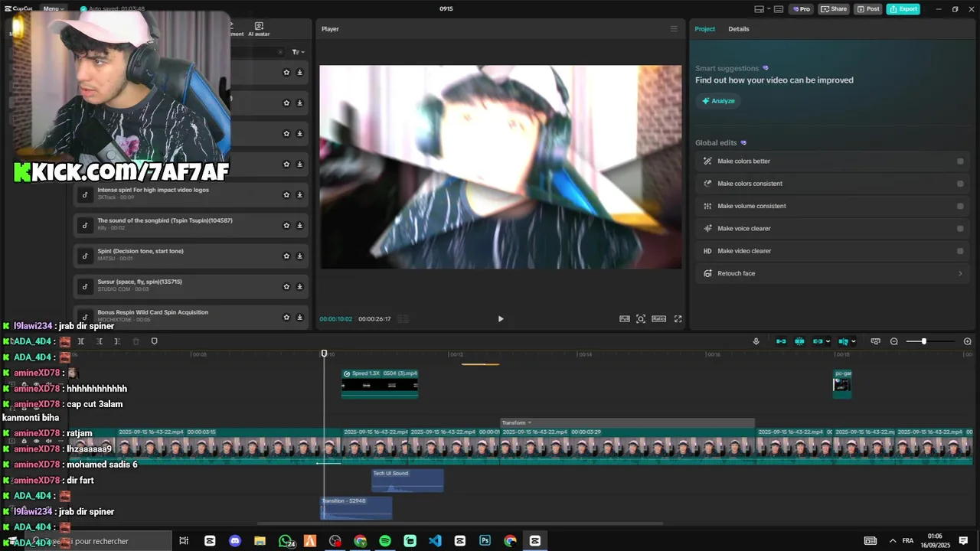The height and width of the screenshot is (551, 980).
Task: Open Spotify from the taskbar
Action: 385,541
